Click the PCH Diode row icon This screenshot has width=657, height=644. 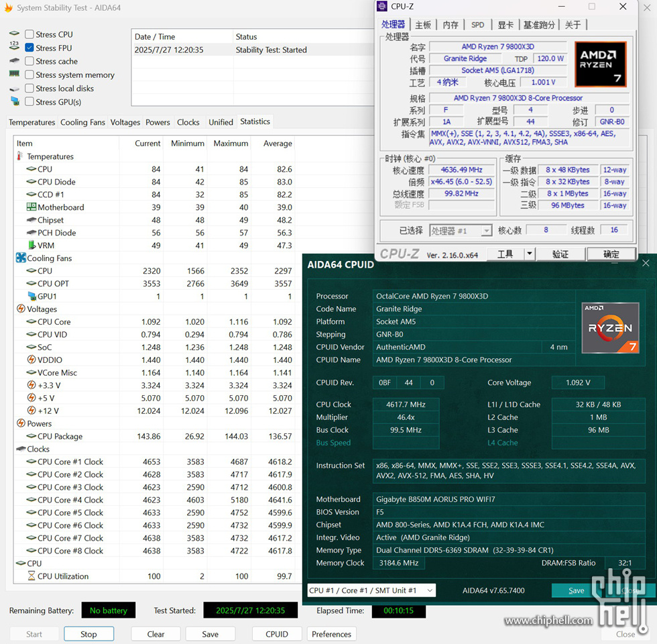31,232
